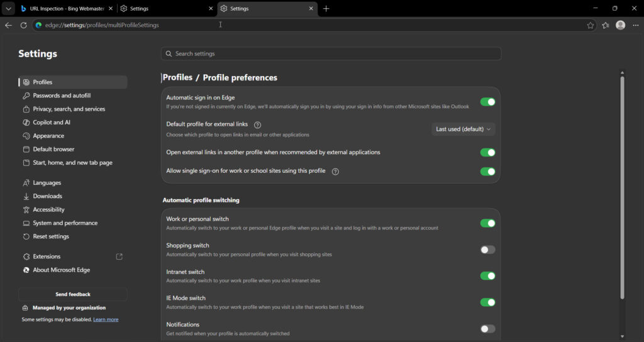Open Extensions from the sidebar
This screenshot has width=644, height=342.
73,256
